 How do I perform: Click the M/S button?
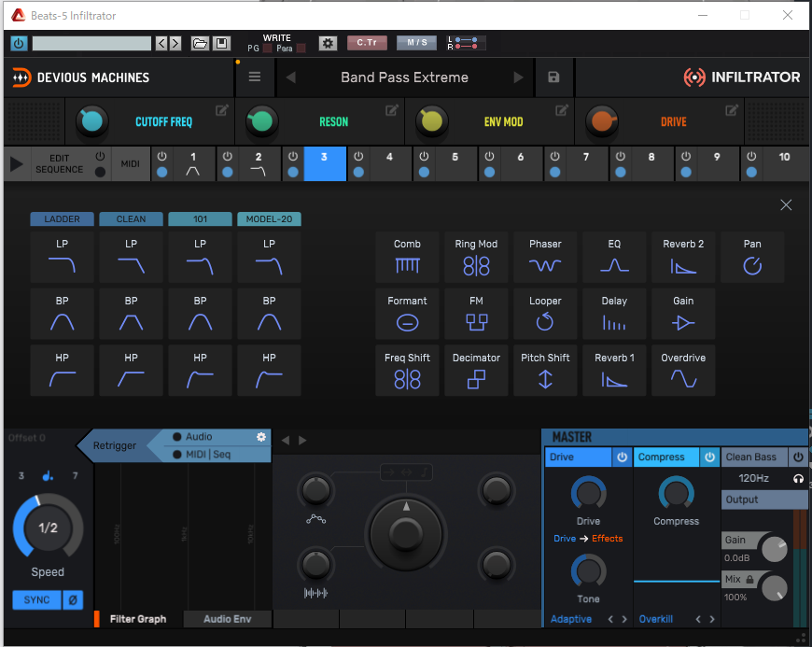(417, 42)
